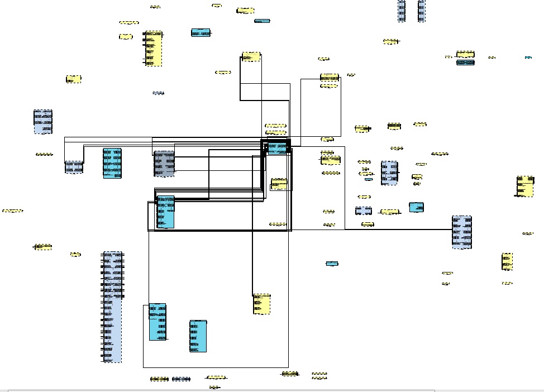Click the dark teal node under the yellow label
The width and height of the screenshot is (544, 392).
click(x=465, y=63)
